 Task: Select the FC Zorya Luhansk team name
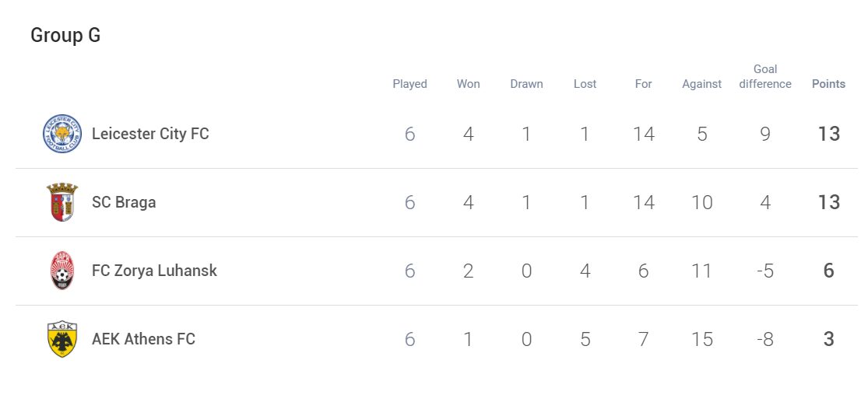click(x=154, y=271)
